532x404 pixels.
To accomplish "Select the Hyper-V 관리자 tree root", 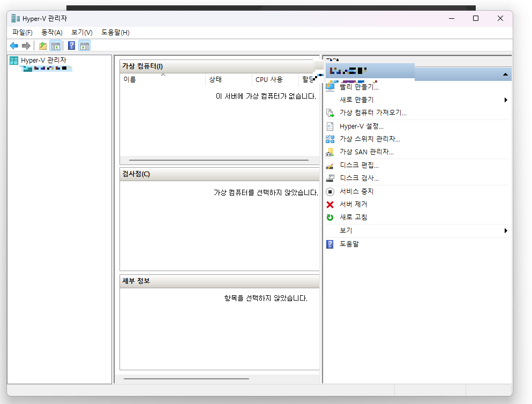I will [x=43, y=61].
